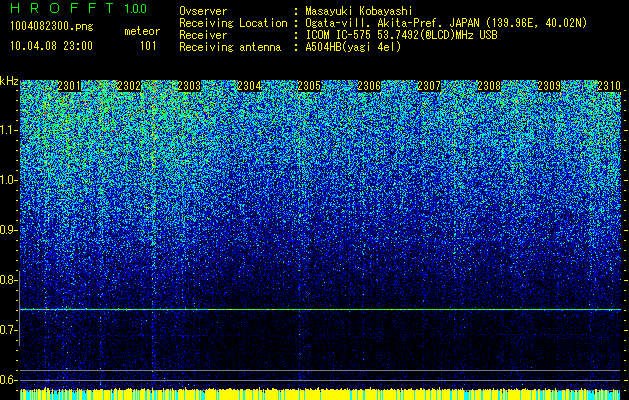629x400 pixels.
Task: Click the 2303 time marker
Action: pyautogui.click(x=189, y=86)
